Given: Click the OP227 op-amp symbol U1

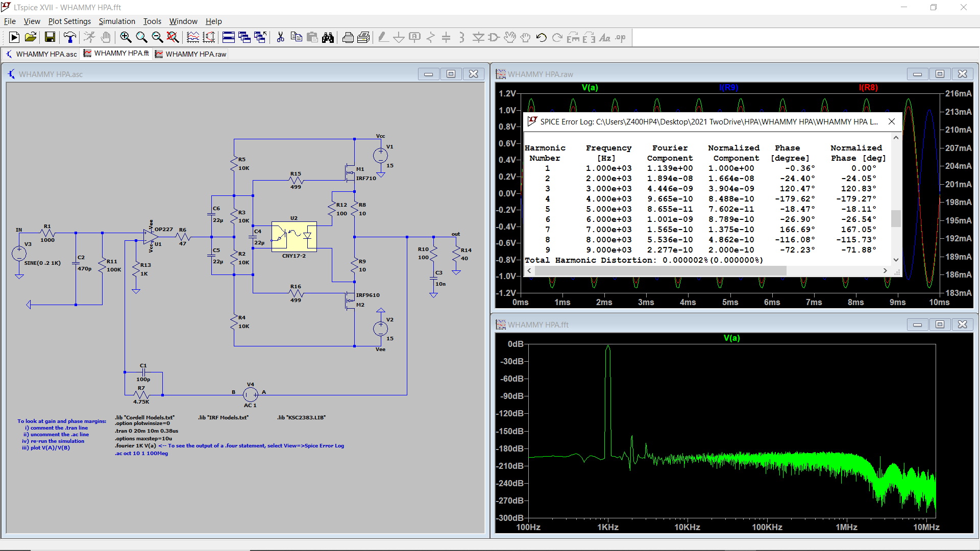Looking at the screenshot, I should [151, 237].
